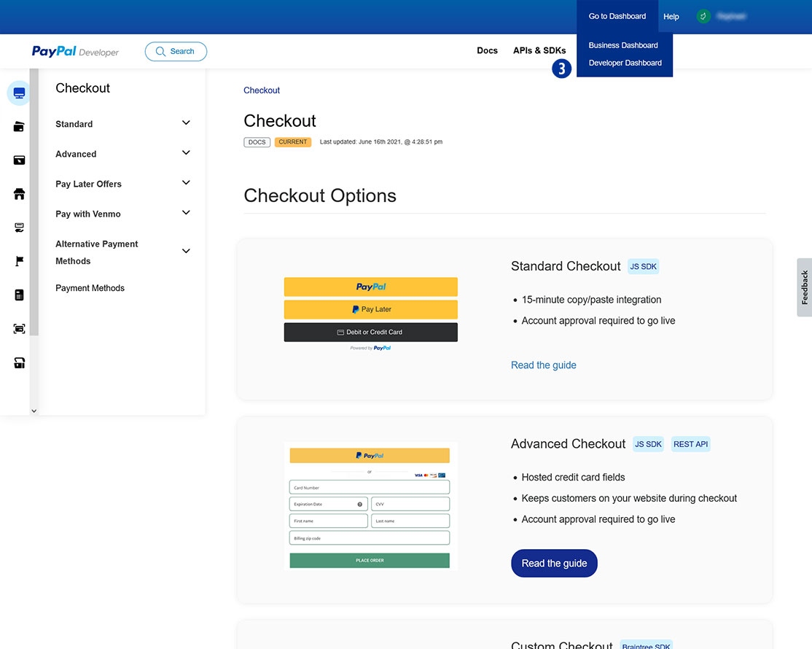
Task: Open the Docs navigation item
Action: click(x=487, y=50)
